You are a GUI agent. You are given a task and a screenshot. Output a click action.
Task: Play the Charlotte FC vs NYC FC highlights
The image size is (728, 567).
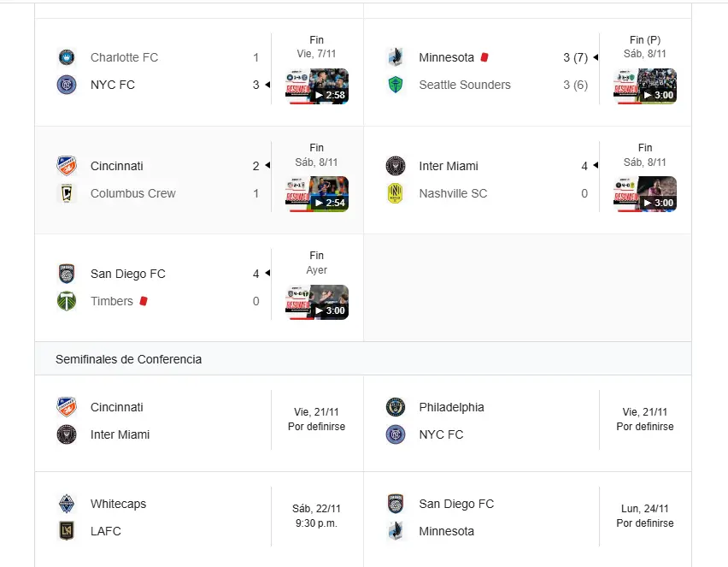pos(317,86)
